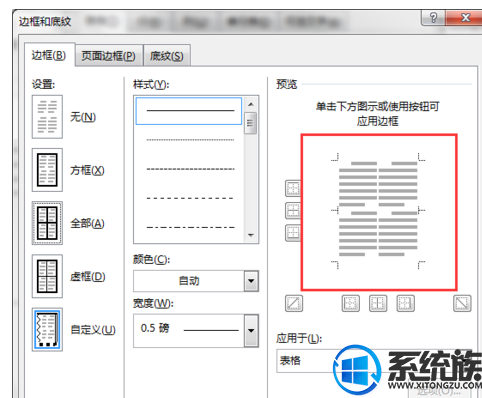Toggle right border button below preview

click(x=405, y=303)
